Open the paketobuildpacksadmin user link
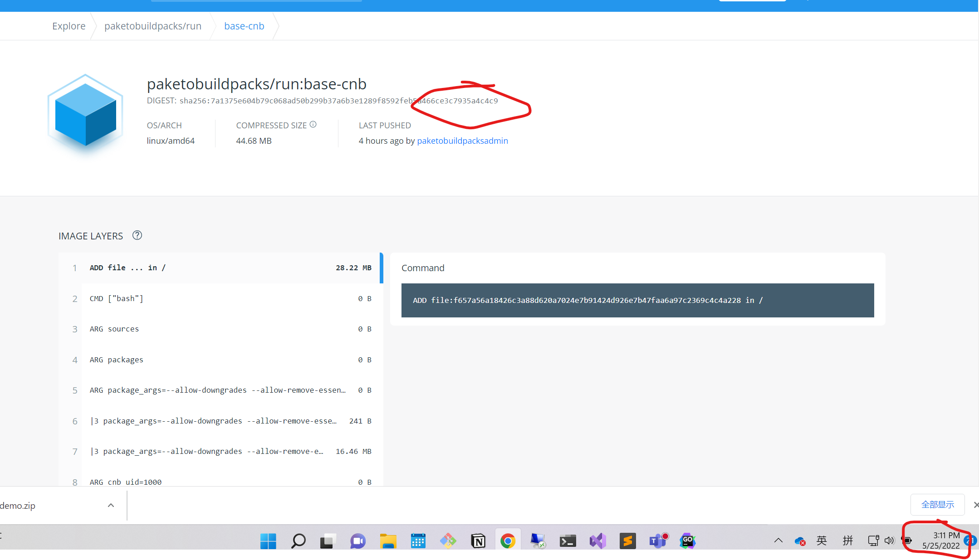Viewport: 979px width, 560px height. 462,141
